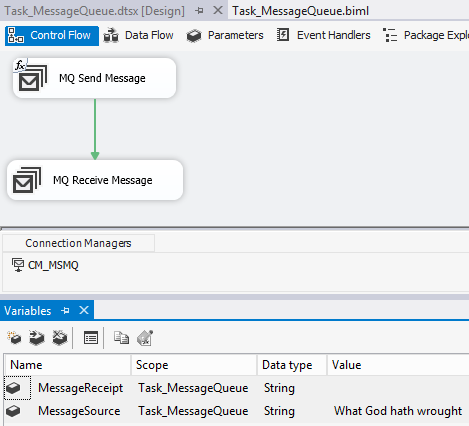Click the variable expression builder icon
The image size is (469, 426).
click(145, 338)
